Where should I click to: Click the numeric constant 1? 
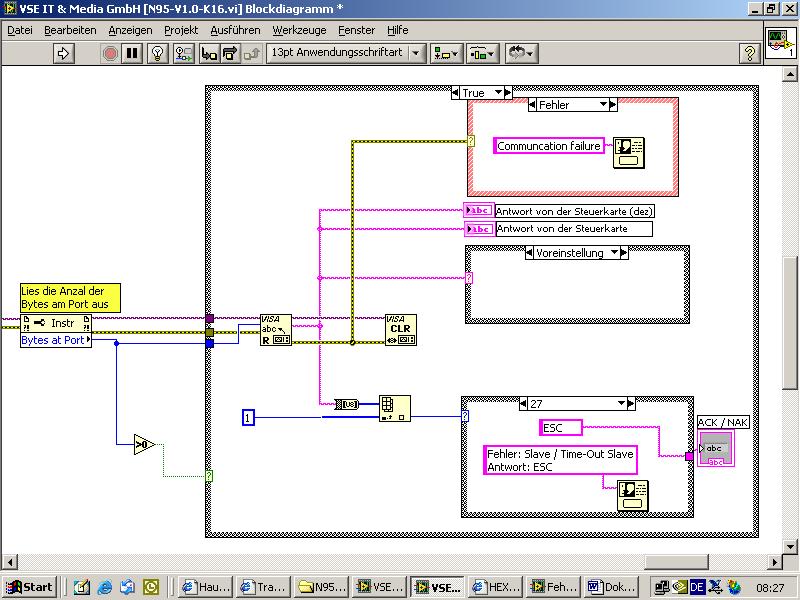pyautogui.click(x=248, y=418)
